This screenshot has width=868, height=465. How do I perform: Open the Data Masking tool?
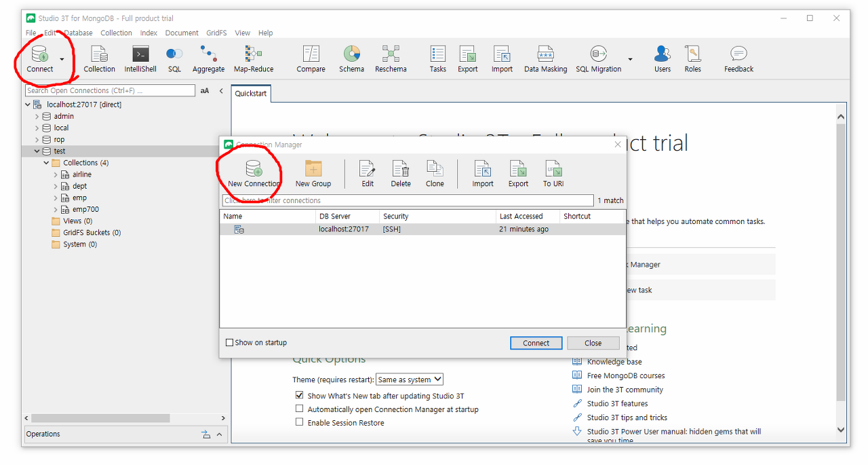[x=545, y=59]
